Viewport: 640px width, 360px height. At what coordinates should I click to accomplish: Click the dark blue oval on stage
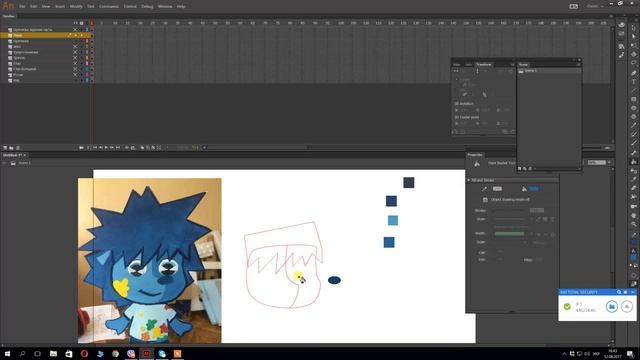[334, 280]
